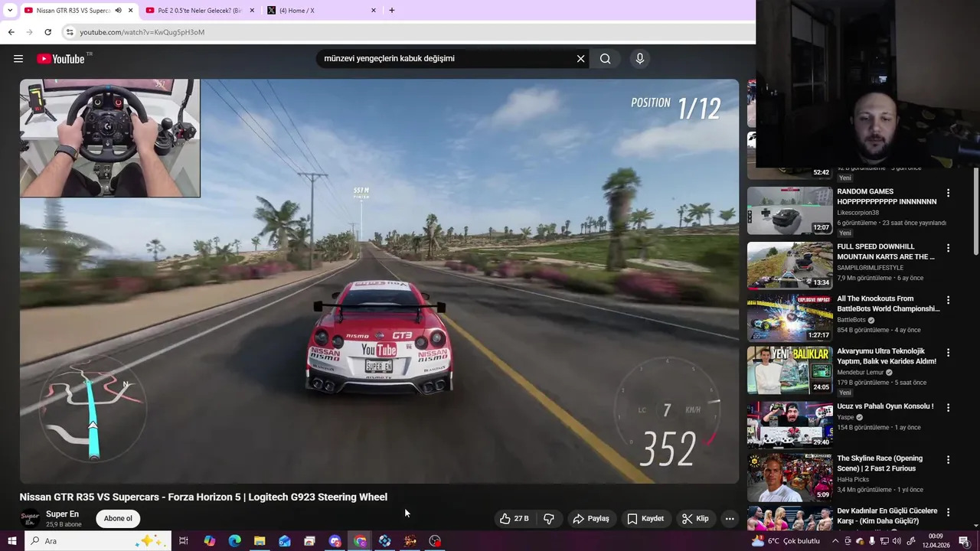
Task: Open Outlook mail from taskbar
Action: (x=285, y=541)
